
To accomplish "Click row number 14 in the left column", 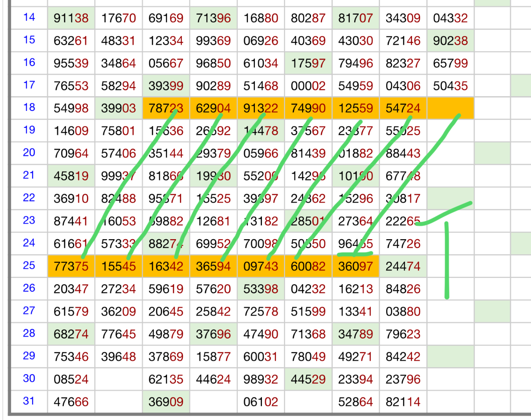I will (29, 18).
